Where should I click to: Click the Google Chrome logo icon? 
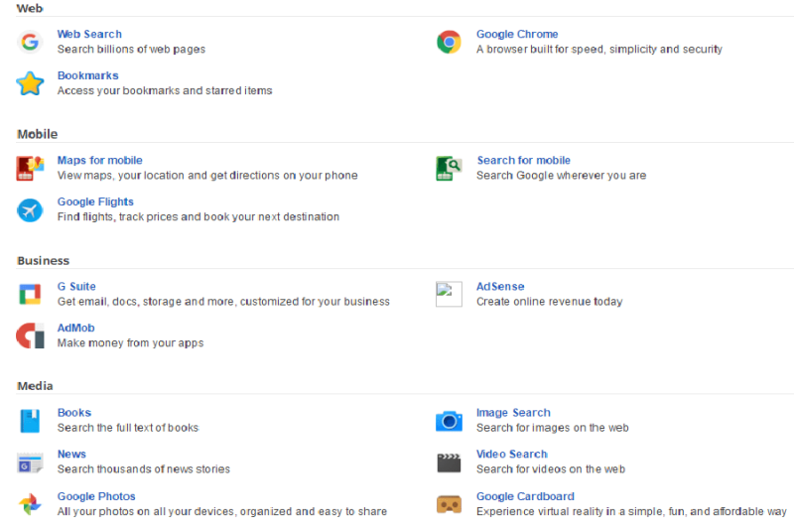[x=449, y=42]
